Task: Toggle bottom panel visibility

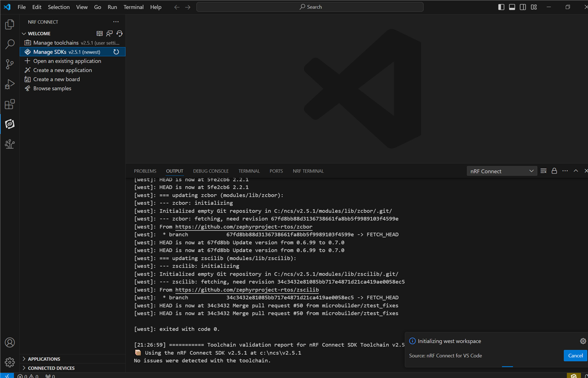Action: coord(512,7)
